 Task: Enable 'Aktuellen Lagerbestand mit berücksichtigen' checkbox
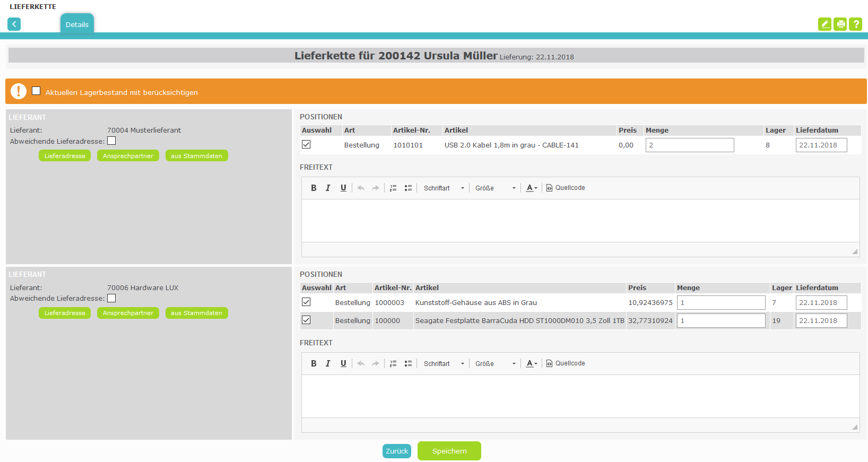point(36,91)
